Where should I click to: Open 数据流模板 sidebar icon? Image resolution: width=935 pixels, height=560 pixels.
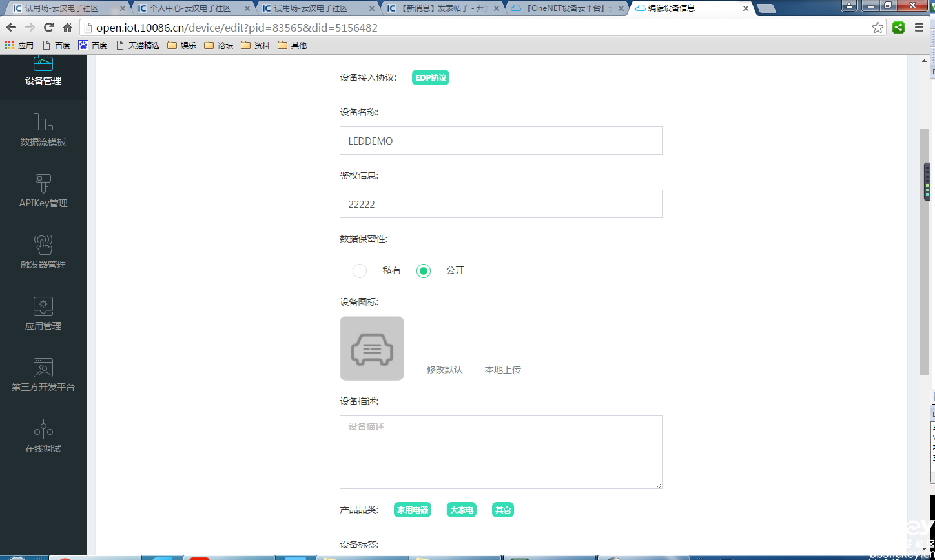coord(43,122)
